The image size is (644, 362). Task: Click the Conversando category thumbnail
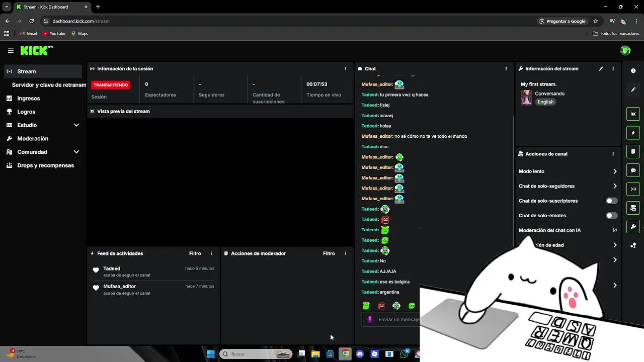coord(526,98)
